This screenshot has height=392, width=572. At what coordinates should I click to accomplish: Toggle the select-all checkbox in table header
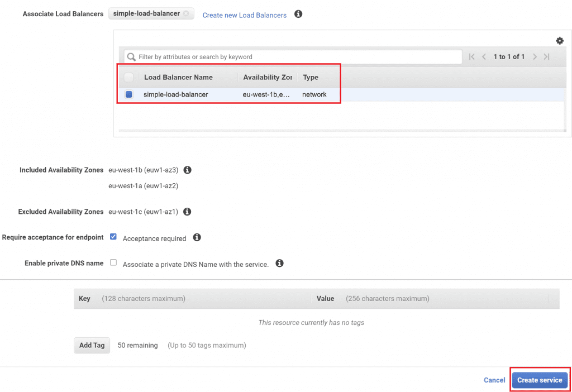pyautogui.click(x=128, y=77)
